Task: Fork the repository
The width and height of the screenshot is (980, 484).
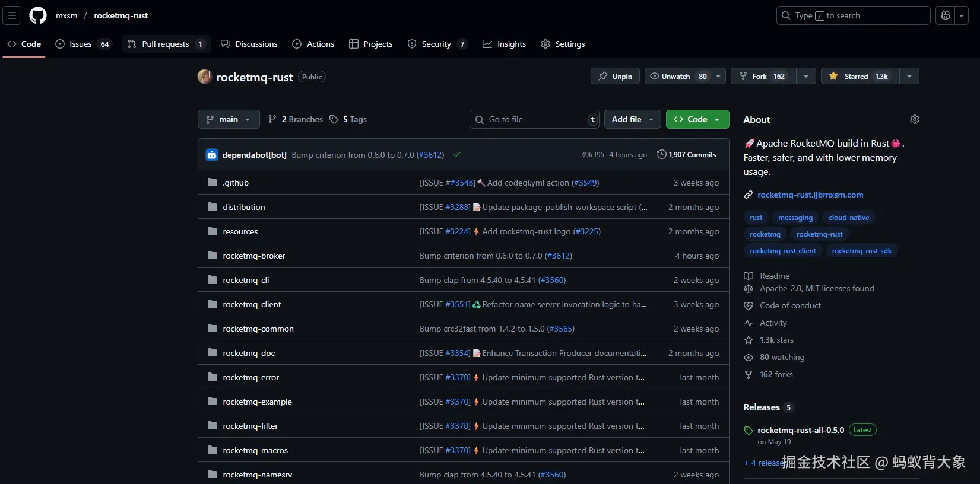Action: [x=763, y=76]
